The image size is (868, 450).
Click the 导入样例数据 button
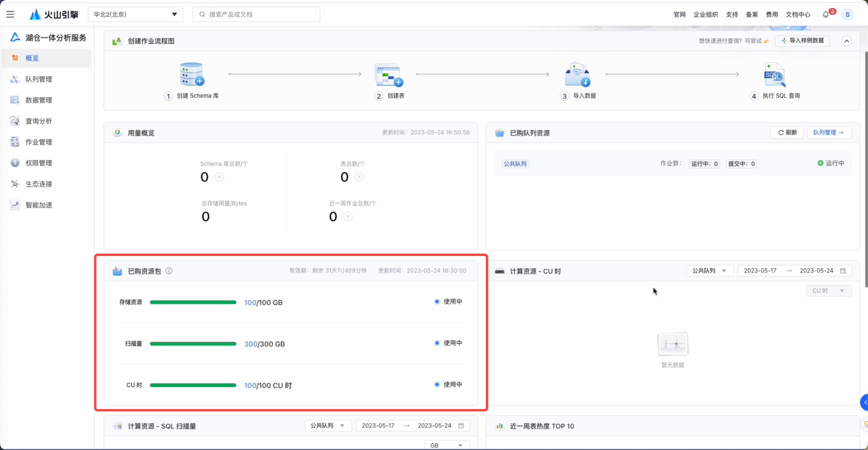tap(802, 41)
